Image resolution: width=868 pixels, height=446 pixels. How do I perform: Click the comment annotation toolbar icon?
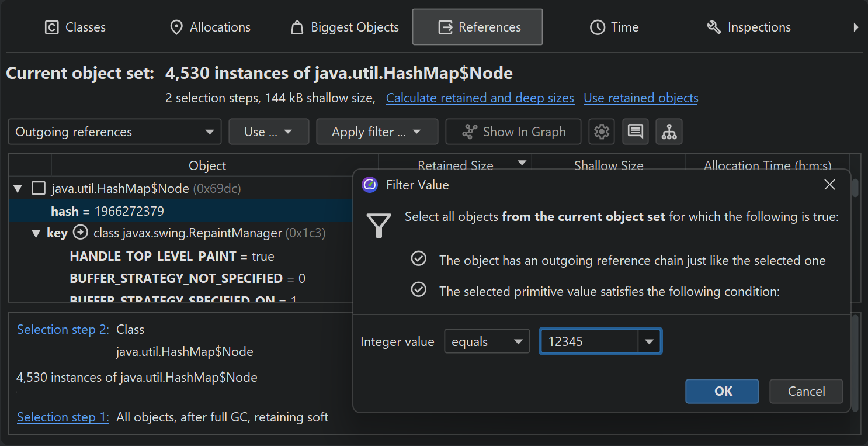tap(635, 132)
